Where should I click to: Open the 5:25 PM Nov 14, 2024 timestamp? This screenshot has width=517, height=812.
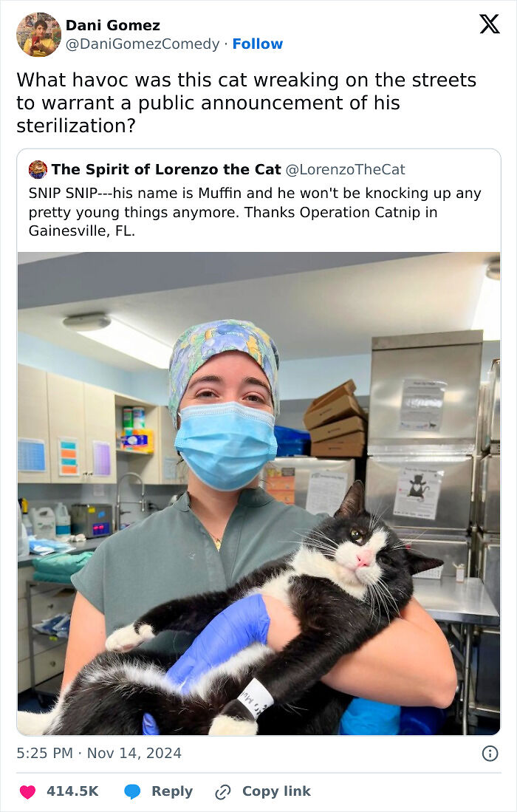pyautogui.click(x=99, y=753)
